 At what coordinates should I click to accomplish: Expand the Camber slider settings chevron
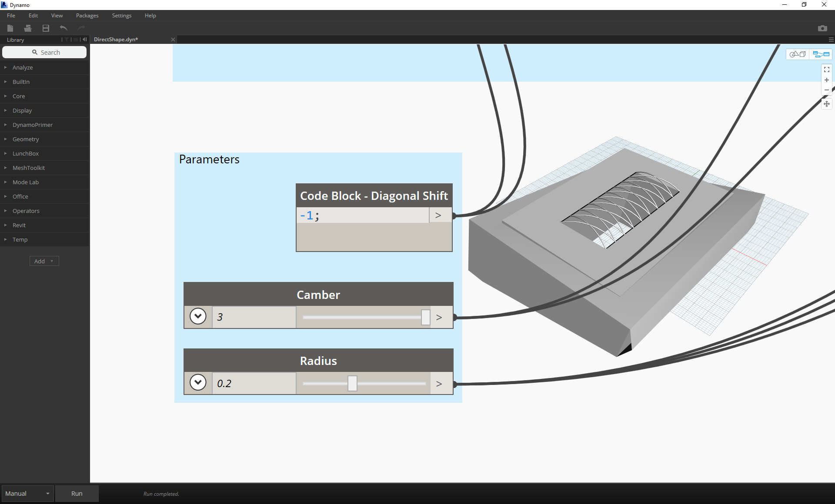[x=198, y=316]
